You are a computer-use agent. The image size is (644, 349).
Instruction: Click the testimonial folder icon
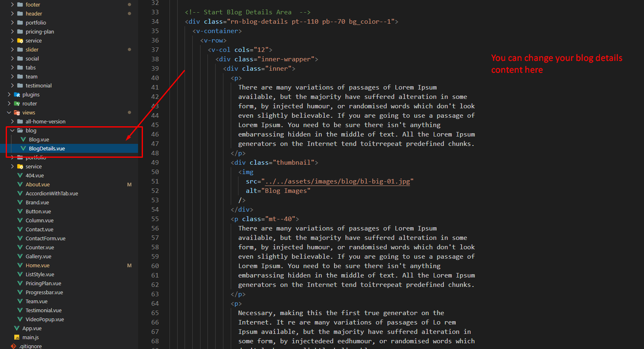click(x=20, y=86)
